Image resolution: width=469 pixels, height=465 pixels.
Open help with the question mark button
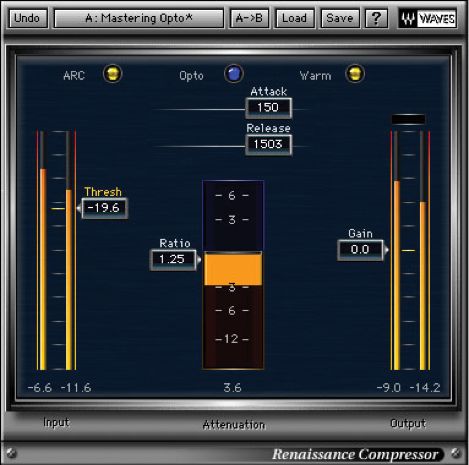point(377,18)
